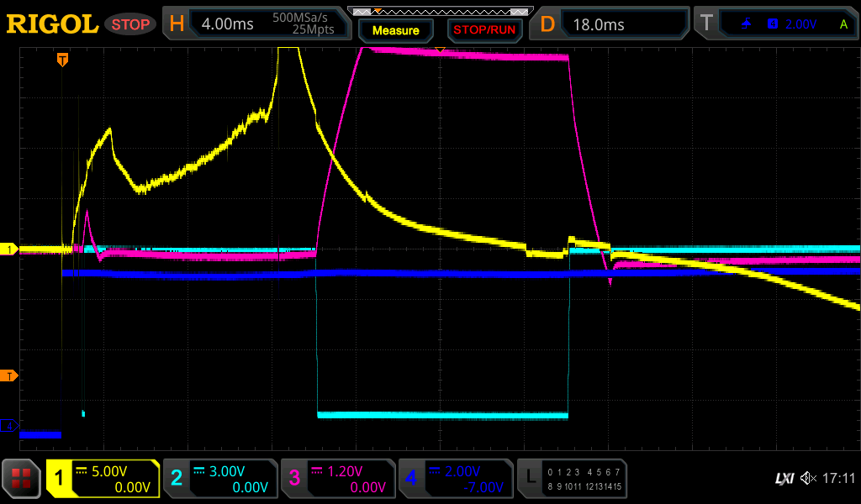Image resolution: width=861 pixels, height=504 pixels.
Task: Click the channel 4 ground level marker
Action: [x=10, y=426]
